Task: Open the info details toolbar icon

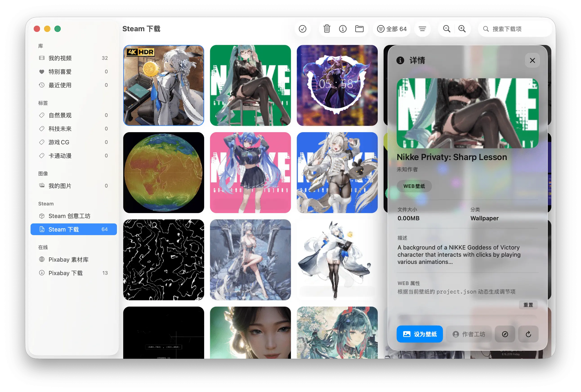Action: tap(343, 29)
